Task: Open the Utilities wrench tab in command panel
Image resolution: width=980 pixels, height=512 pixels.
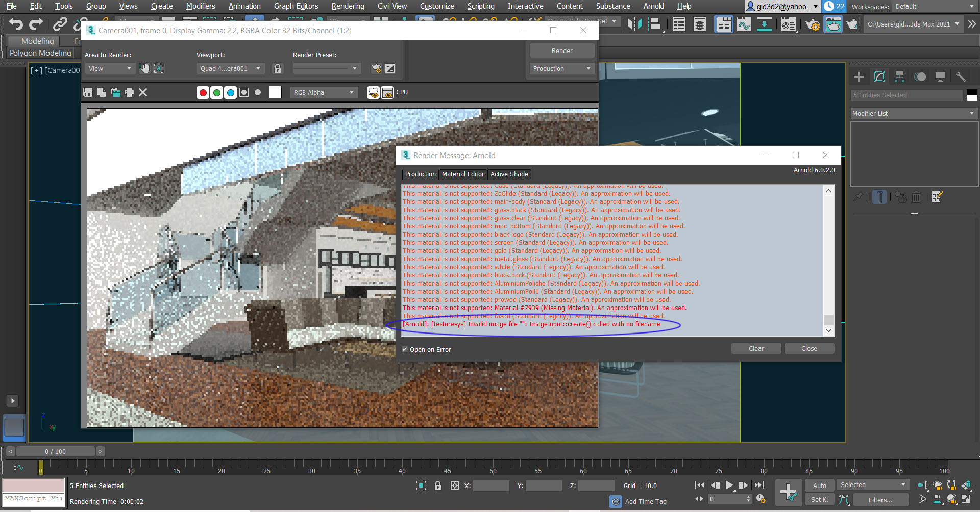Action: [961, 77]
